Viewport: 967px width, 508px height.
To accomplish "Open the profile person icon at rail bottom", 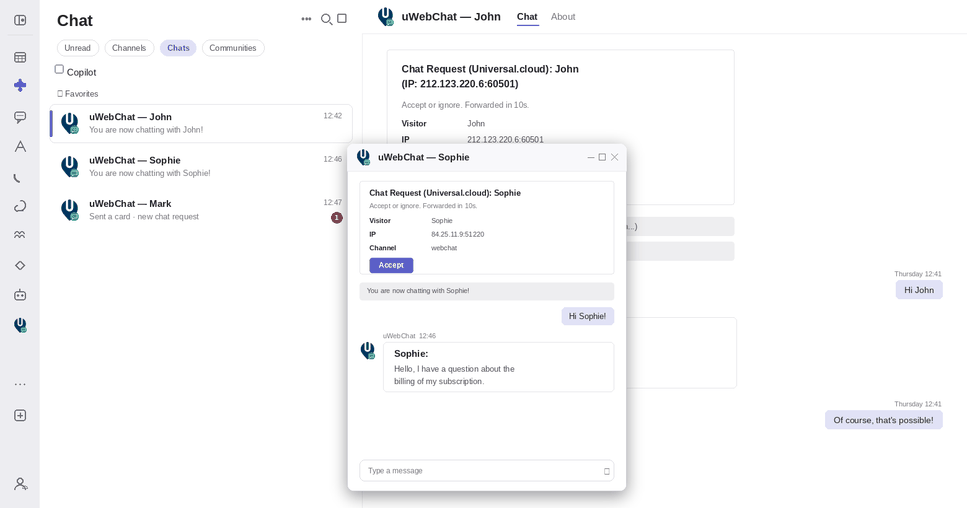I will tap(20, 484).
